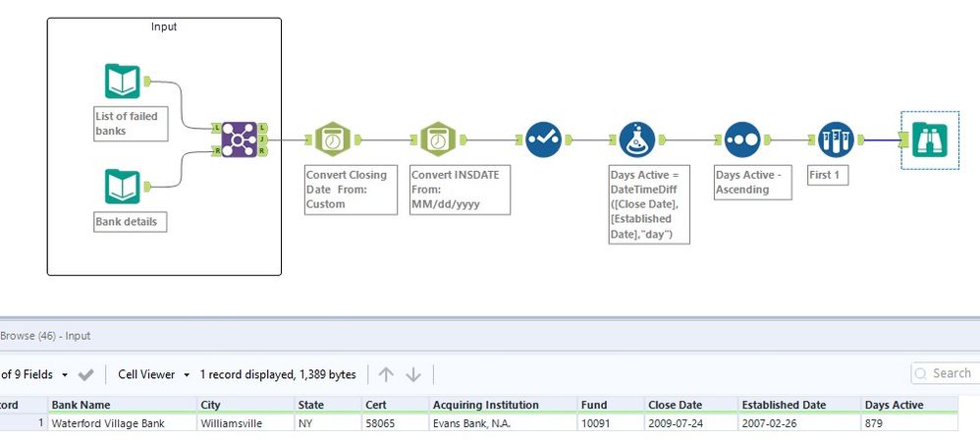Click the Acquiring Institution column header
Image resolution: width=980 pixels, height=441 pixels.
[x=503, y=405]
